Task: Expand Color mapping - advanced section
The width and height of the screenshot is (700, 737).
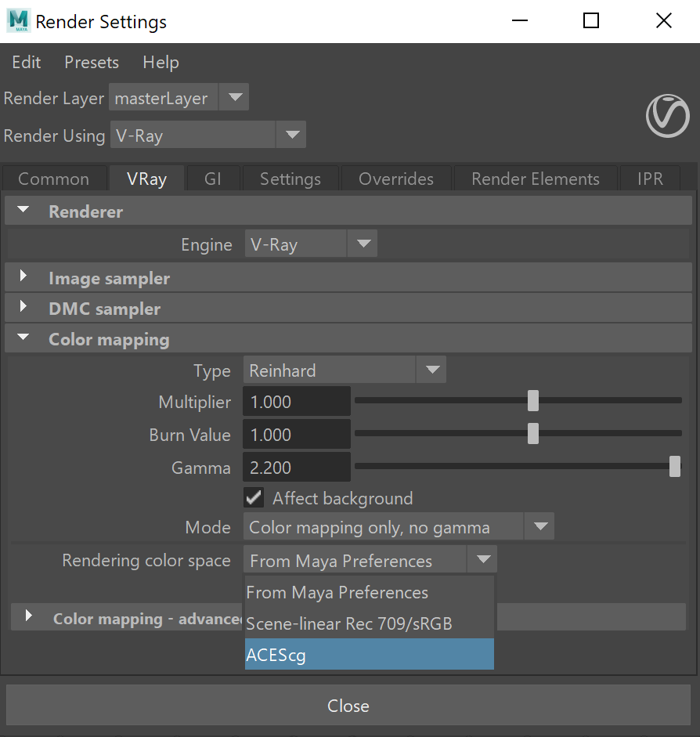Action: [x=29, y=616]
